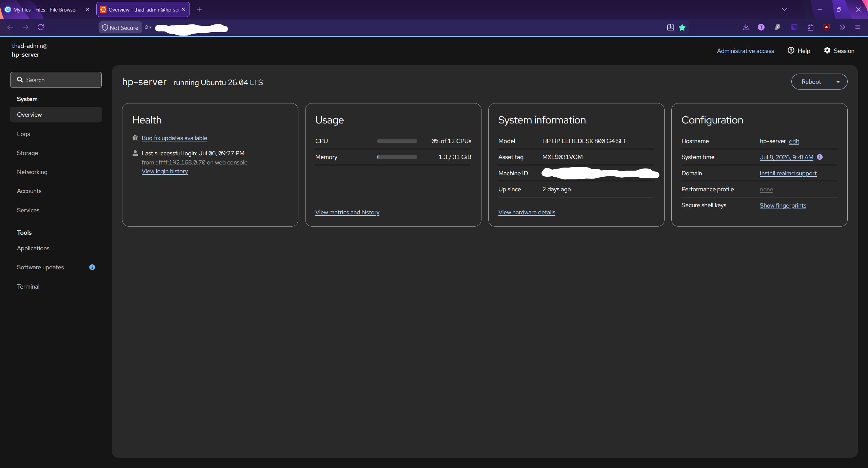Open the browser downloads icon
Image resolution: width=868 pixels, height=468 pixels.
pos(746,27)
